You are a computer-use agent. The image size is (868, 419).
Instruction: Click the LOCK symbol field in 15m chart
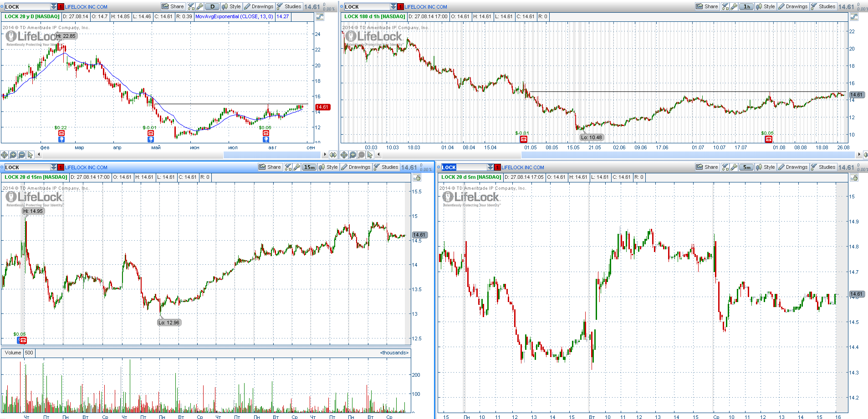tap(27, 167)
